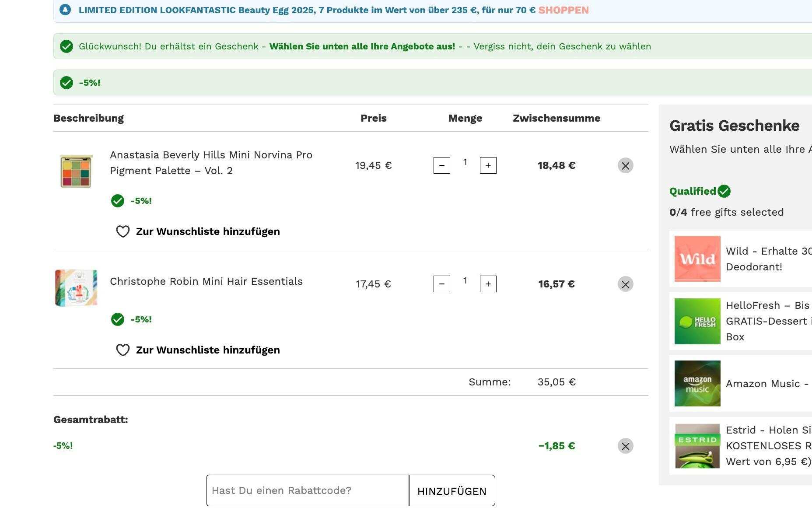Click the Gratis Geschenke heading
Image resolution: width=812 pixels, height=518 pixels.
point(735,126)
